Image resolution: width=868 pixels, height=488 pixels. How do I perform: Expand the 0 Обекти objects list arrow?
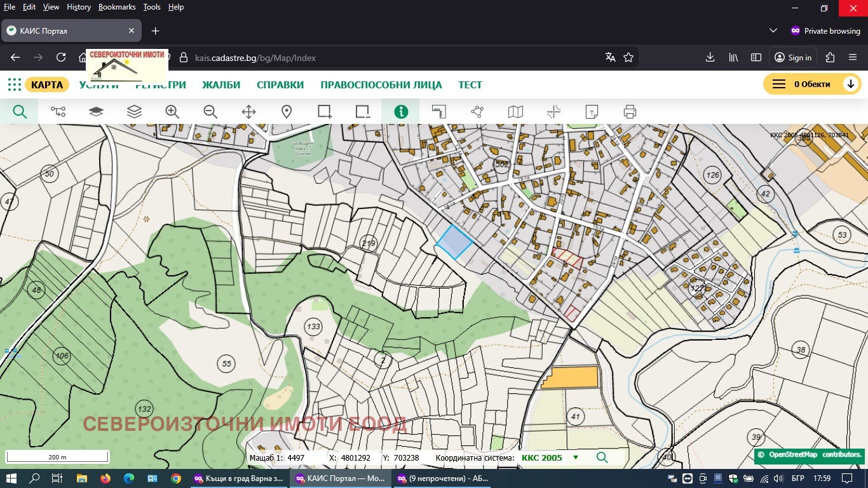pos(850,85)
